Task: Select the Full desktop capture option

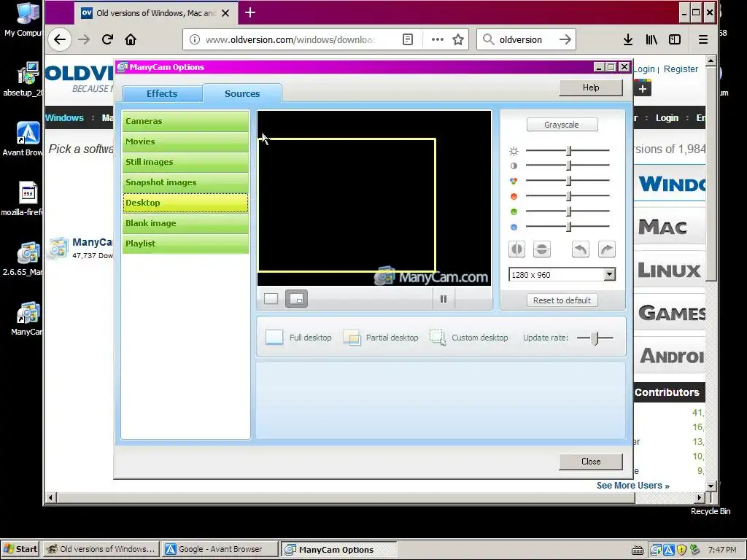Action: 298,338
